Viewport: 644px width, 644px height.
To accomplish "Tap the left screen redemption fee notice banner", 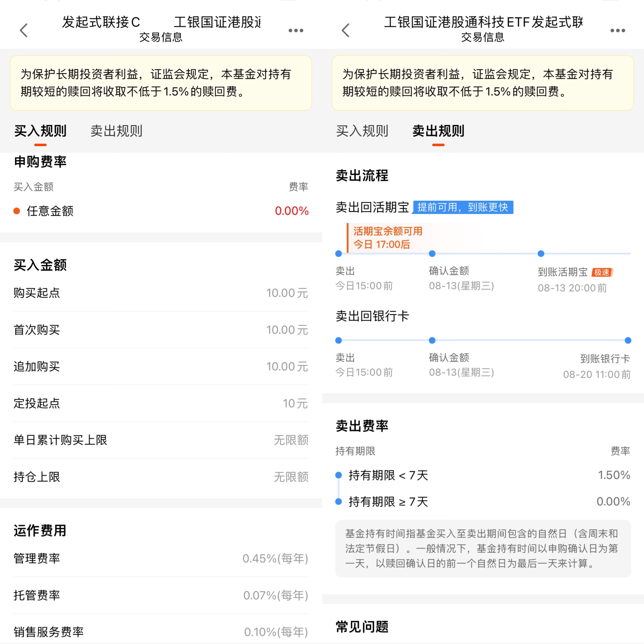I will pos(161,83).
